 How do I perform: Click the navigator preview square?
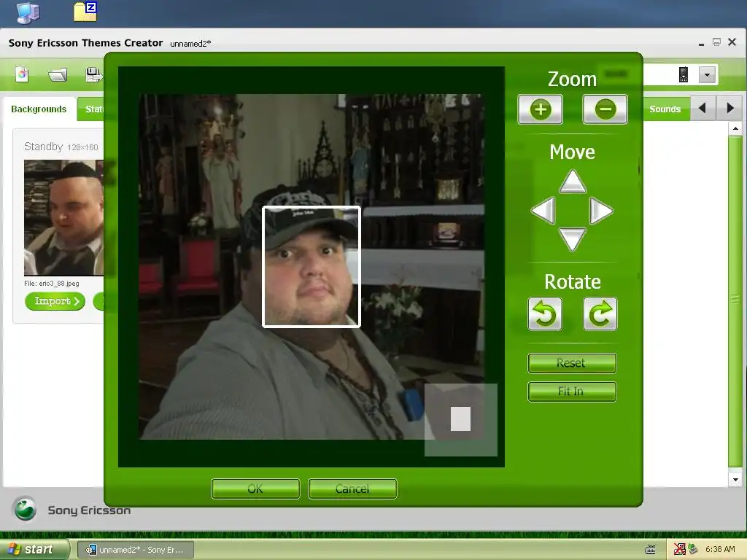pos(461,419)
